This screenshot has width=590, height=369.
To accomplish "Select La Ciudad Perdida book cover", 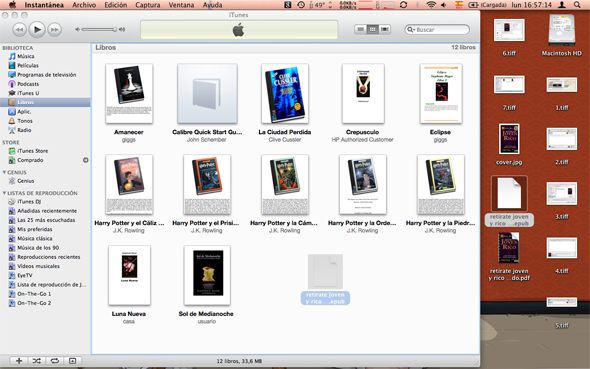I will (x=285, y=93).
